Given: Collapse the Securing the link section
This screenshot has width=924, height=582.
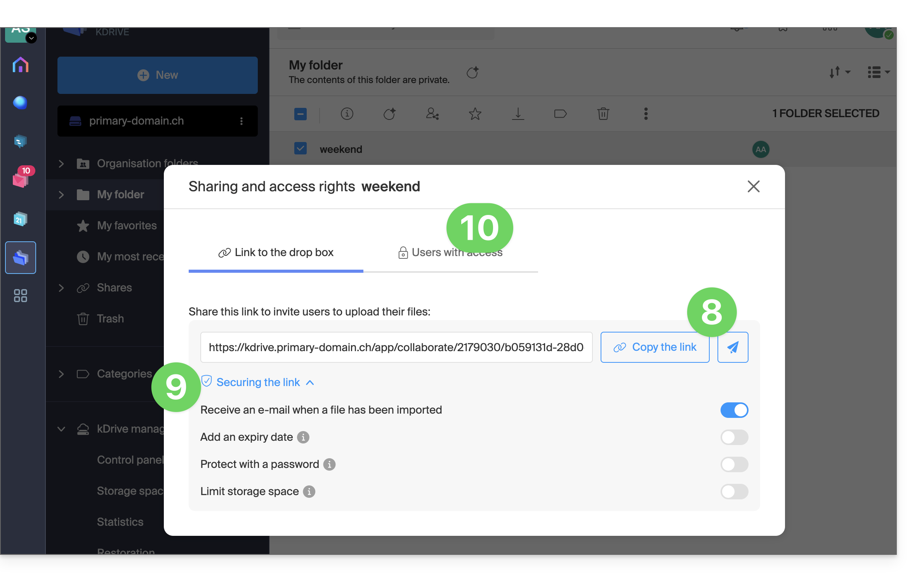Looking at the screenshot, I should point(258,382).
